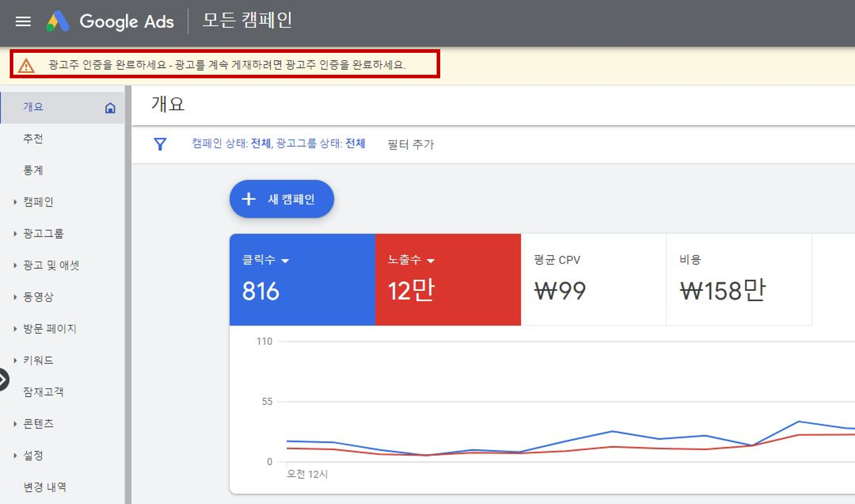Click the plus icon on 새 캠페인
This screenshot has width=855, height=504.
coord(248,199)
